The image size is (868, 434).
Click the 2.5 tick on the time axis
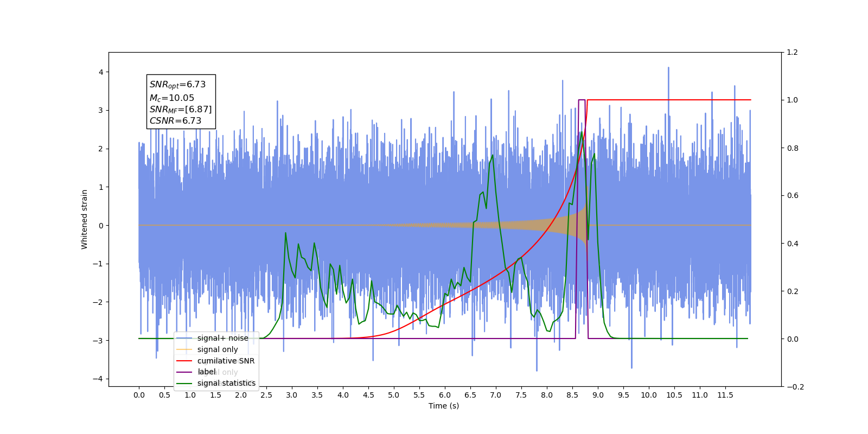point(266,395)
